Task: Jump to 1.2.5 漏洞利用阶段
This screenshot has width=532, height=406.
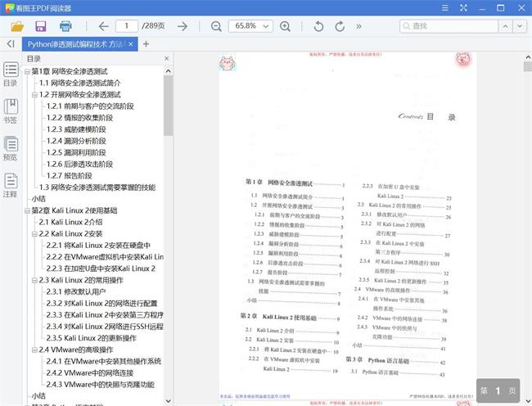Action: 76,152
